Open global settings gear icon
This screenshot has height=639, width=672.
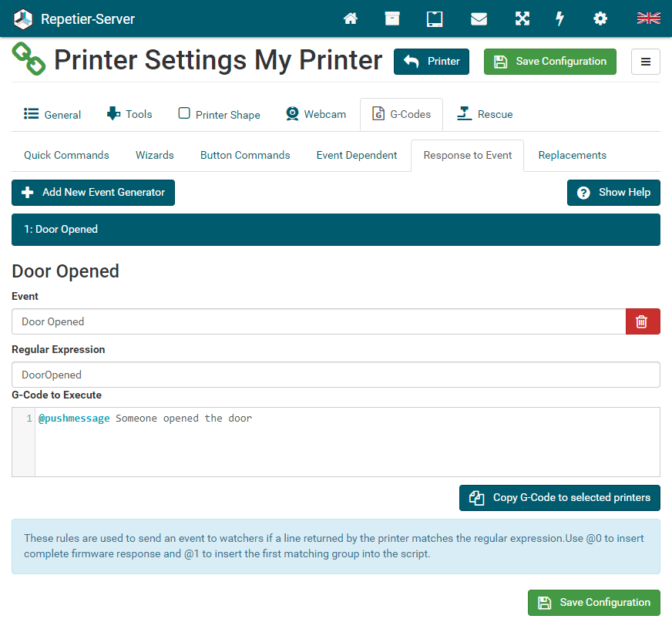click(x=600, y=18)
